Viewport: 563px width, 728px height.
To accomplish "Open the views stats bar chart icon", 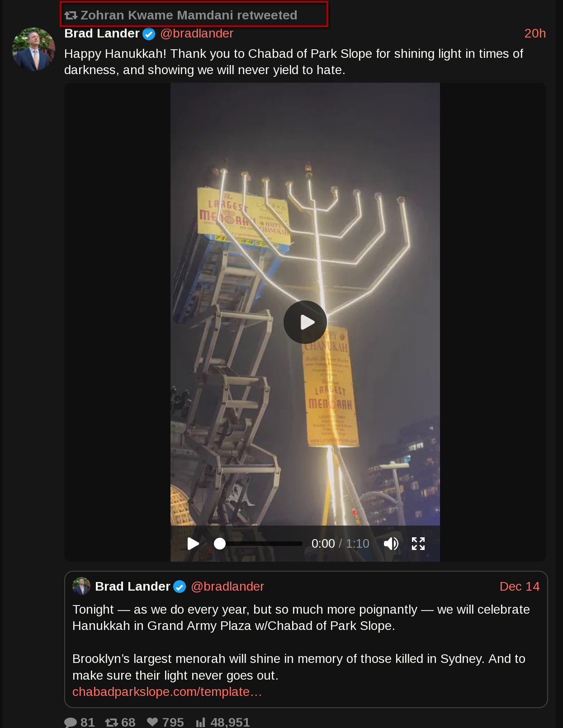I will pyautogui.click(x=200, y=723).
